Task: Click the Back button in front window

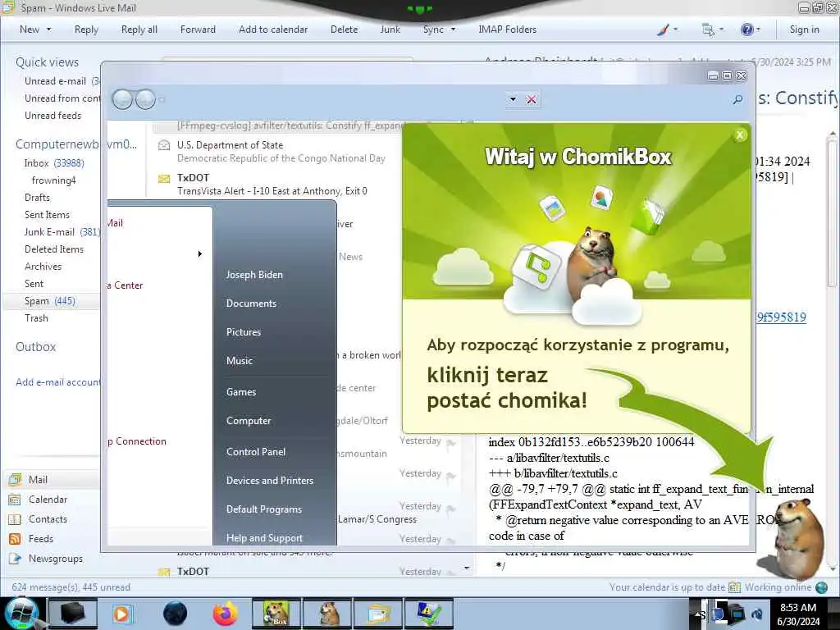Action: point(123,99)
